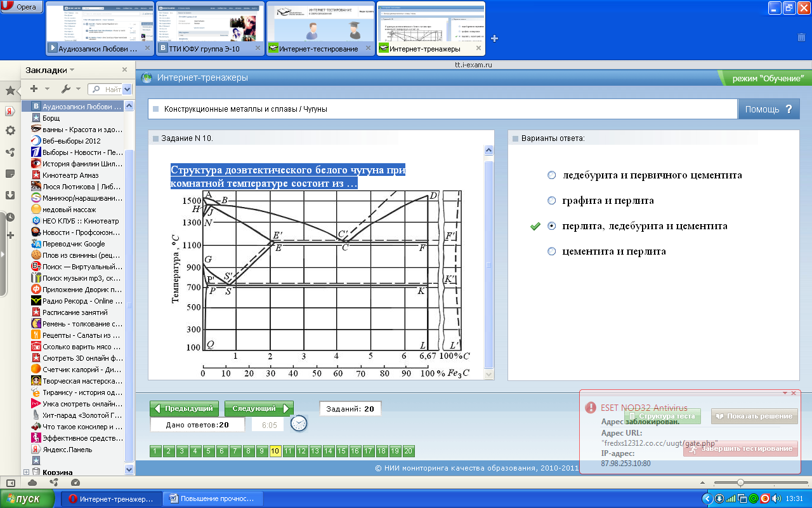Select answer перлита, ледебурита и цементита

552,226
